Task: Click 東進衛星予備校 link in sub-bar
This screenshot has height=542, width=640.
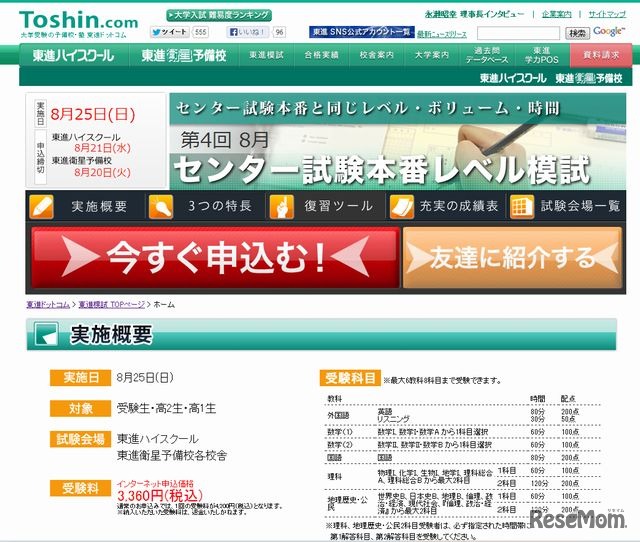Action: (589, 78)
